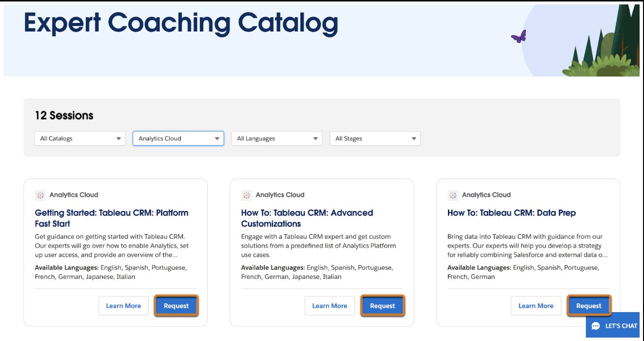
Task: Click Learn More on Data Prep card
Action: 536,306
